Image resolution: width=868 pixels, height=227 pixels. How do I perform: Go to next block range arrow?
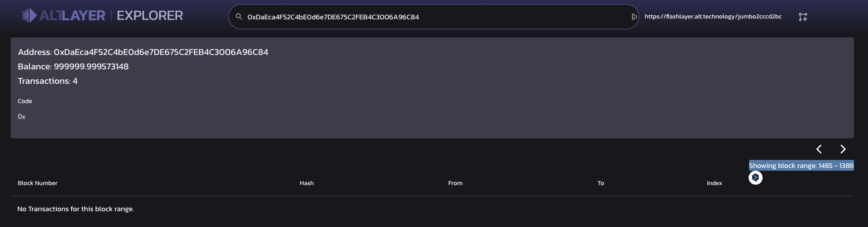[x=843, y=149]
